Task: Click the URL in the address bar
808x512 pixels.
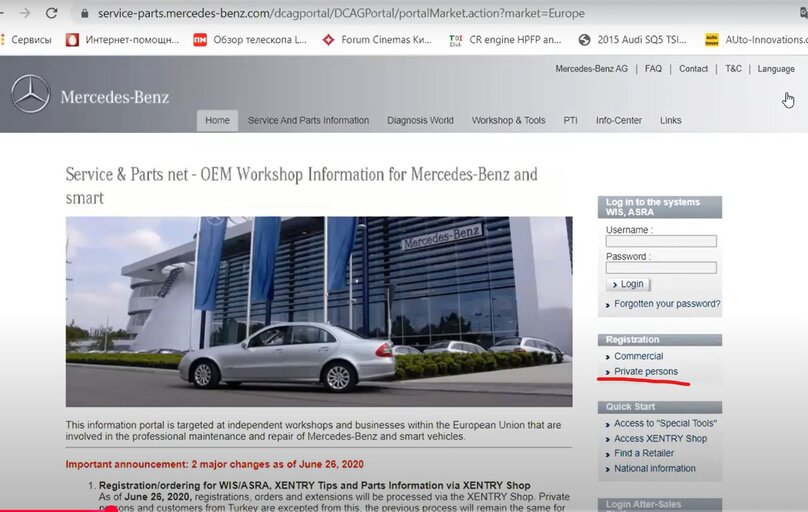Action: point(341,13)
